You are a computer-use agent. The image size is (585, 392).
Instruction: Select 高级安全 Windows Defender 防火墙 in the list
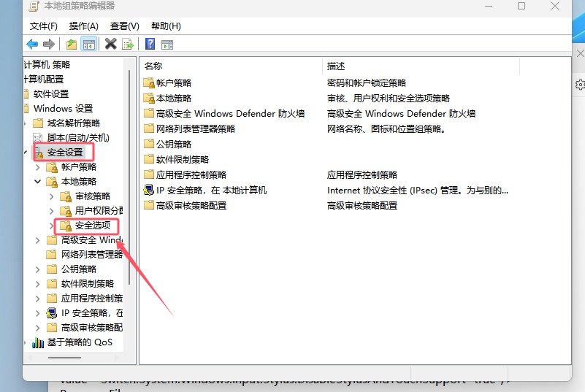(230, 113)
